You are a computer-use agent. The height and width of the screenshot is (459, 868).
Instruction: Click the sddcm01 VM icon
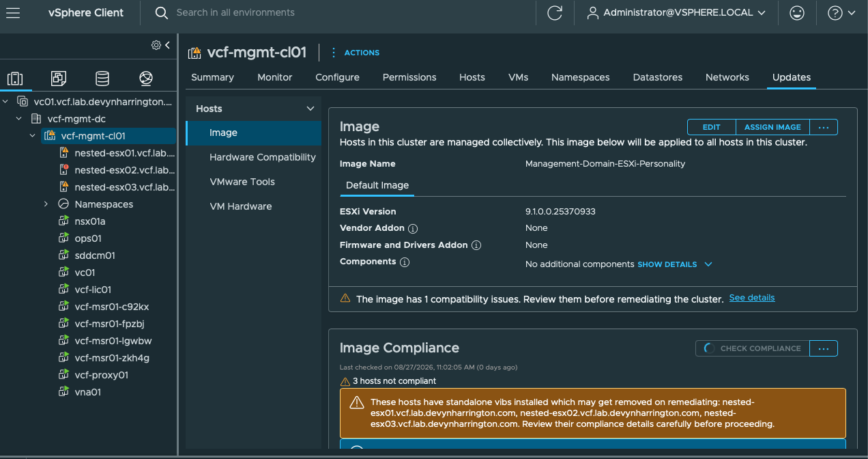pyautogui.click(x=64, y=255)
